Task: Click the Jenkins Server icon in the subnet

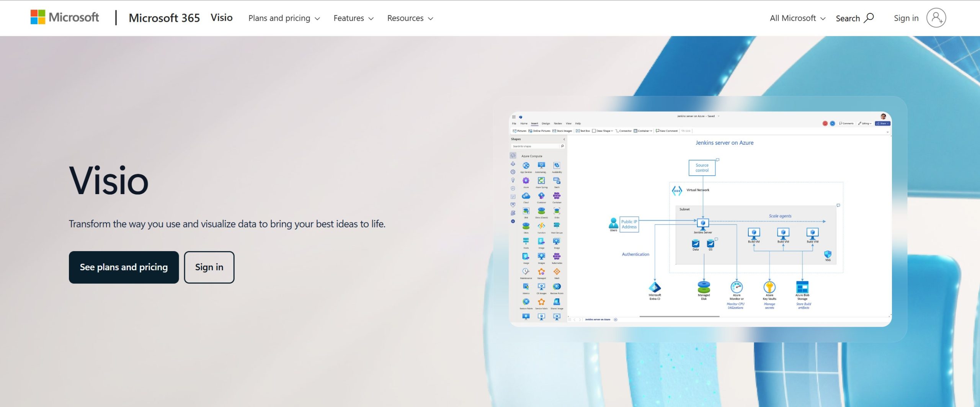Action: pos(703,224)
